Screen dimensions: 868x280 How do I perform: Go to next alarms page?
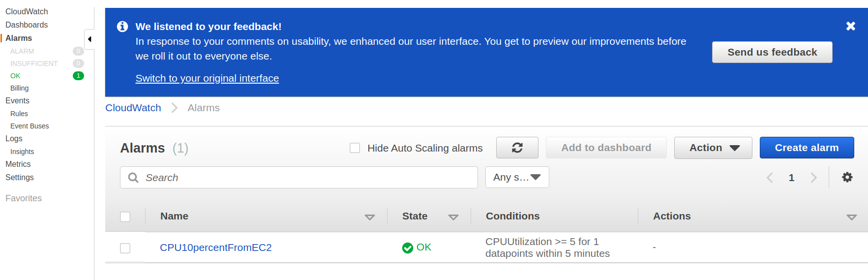click(x=813, y=178)
